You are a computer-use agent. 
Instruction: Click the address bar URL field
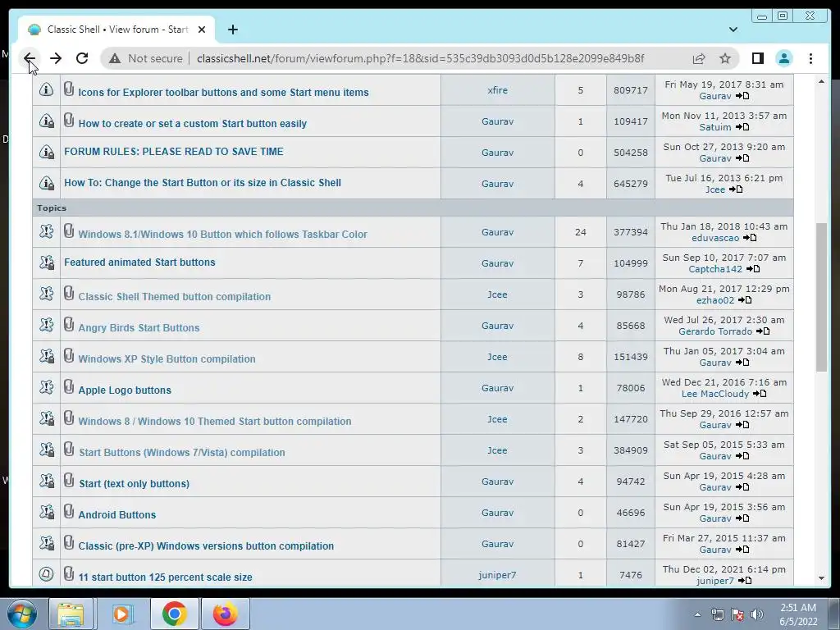pos(421,58)
